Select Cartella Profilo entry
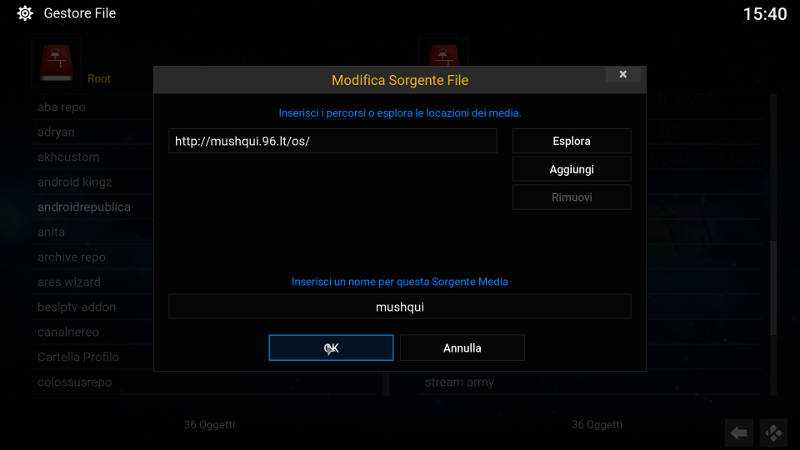This screenshot has height=450, width=800. click(x=78, y=357)
